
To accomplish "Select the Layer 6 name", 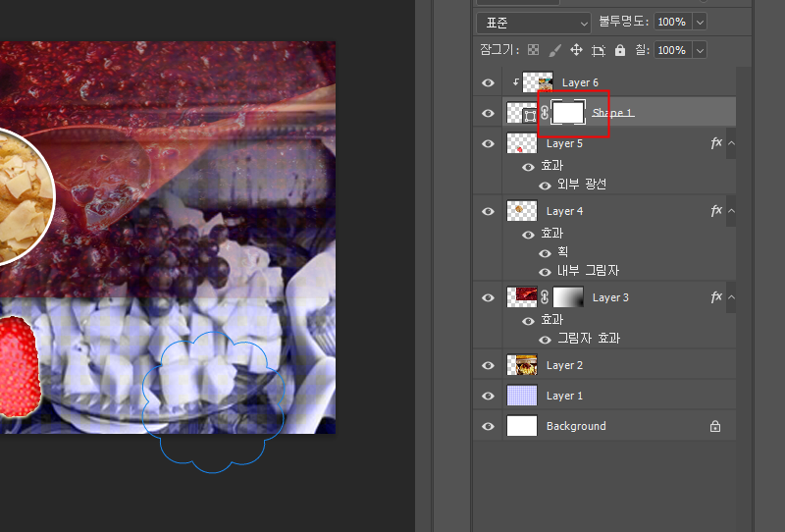I will (580, 82).
